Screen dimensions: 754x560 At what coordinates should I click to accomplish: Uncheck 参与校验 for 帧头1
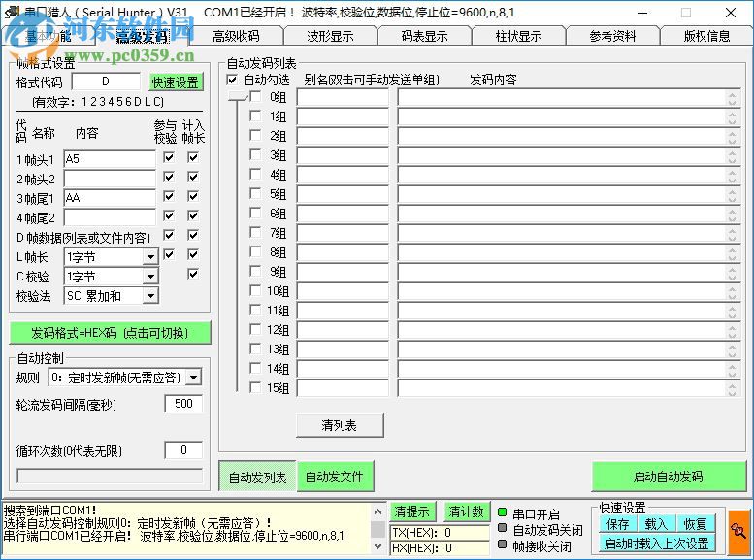tap(169, 157)
